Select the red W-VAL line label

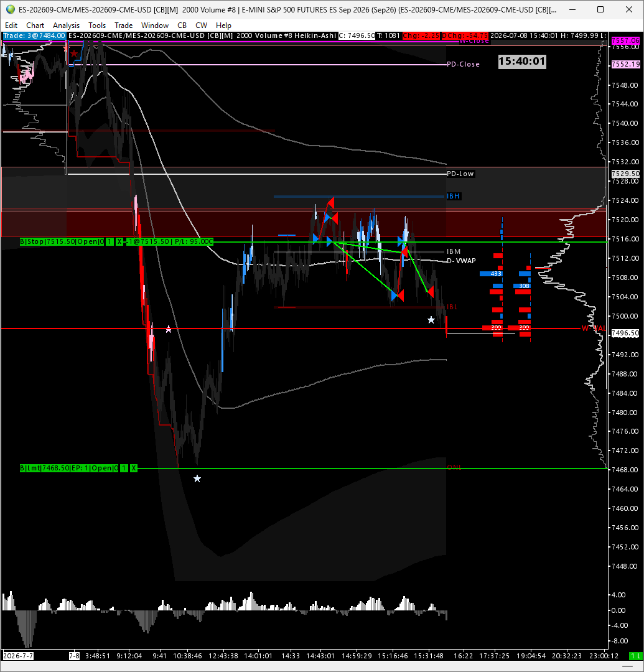coord(594,329)
